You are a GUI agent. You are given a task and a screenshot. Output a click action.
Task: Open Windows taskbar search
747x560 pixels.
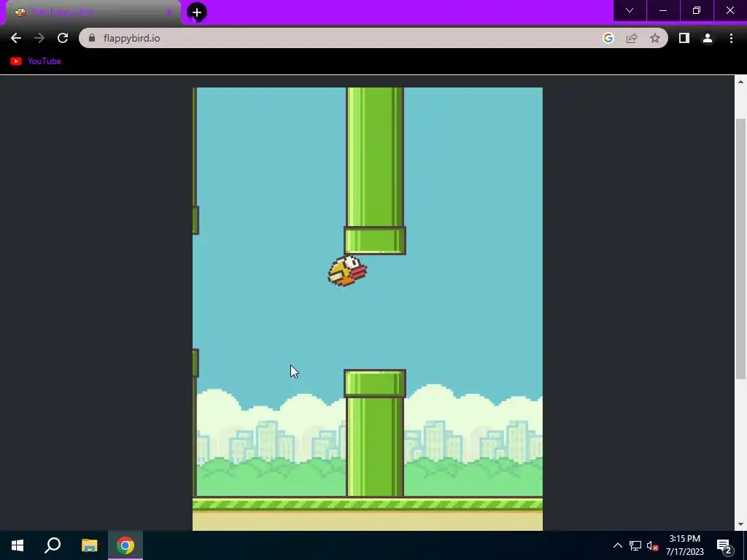53,545
